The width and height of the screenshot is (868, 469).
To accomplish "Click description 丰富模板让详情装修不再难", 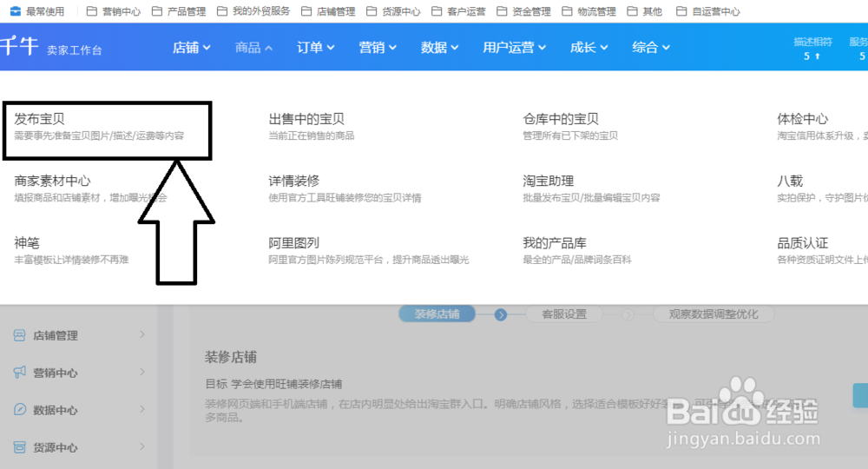I will (x=71, y=260).
